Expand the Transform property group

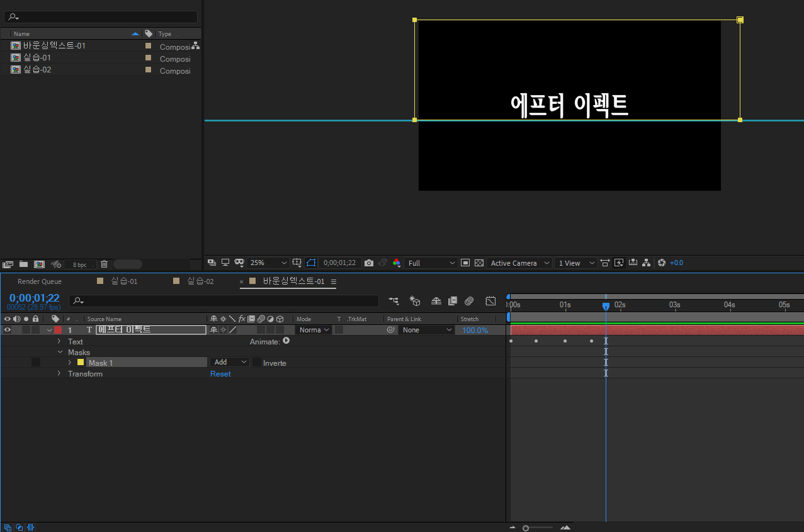tap(59, 373)
